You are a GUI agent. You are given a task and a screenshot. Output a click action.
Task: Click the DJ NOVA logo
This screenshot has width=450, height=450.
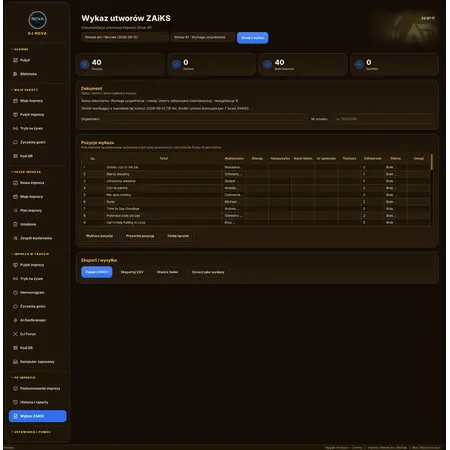coord(38,20)
